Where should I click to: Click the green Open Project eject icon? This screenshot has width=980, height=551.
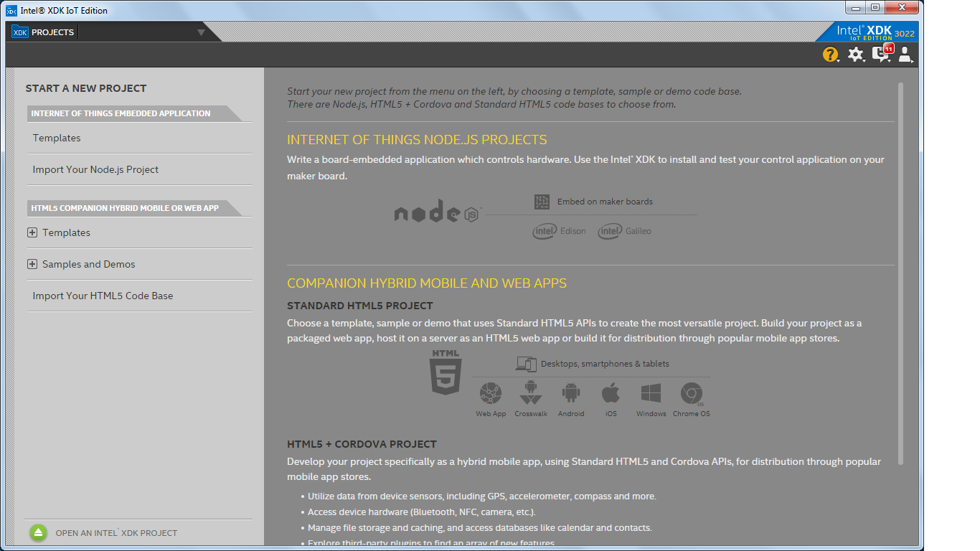point(39,533)
